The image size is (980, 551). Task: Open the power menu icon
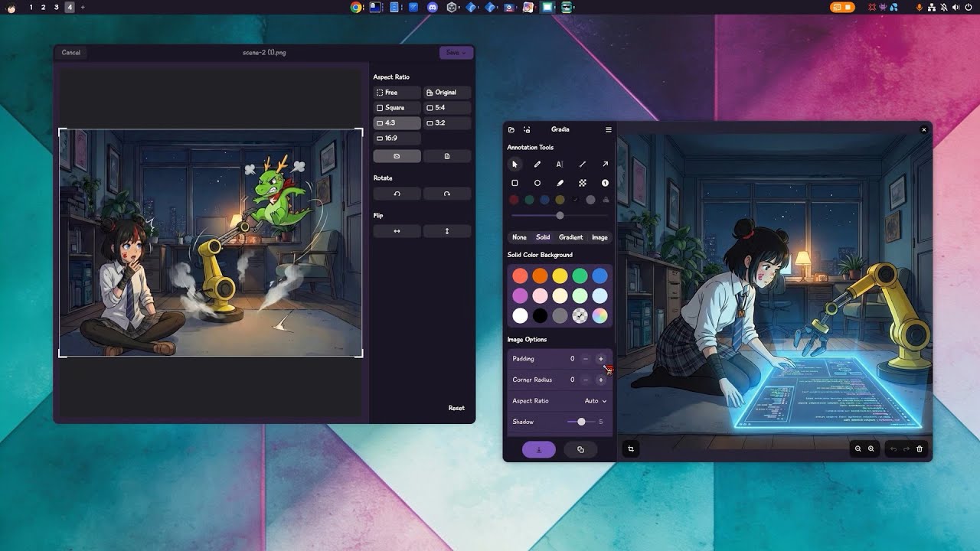tap(969, 7)
